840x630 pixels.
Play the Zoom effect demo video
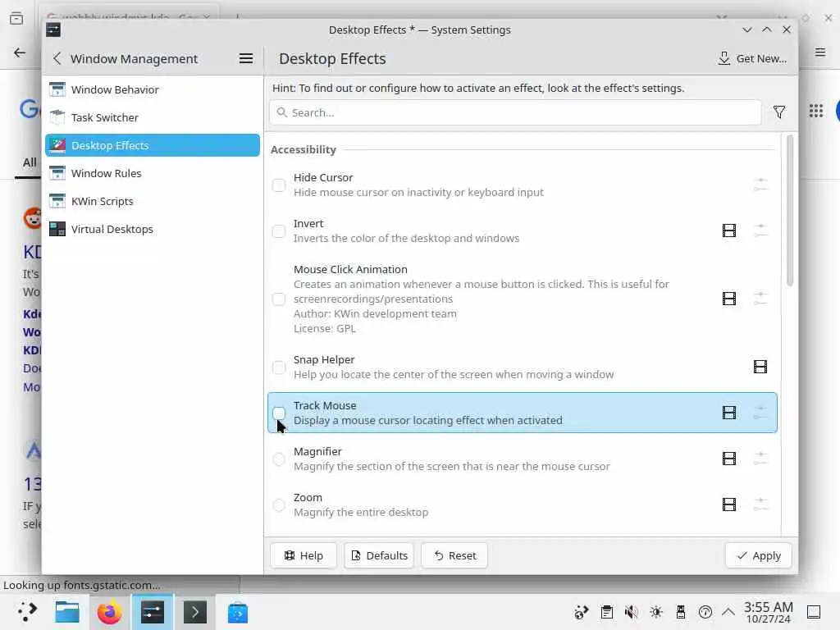click(x=729, y=504)
